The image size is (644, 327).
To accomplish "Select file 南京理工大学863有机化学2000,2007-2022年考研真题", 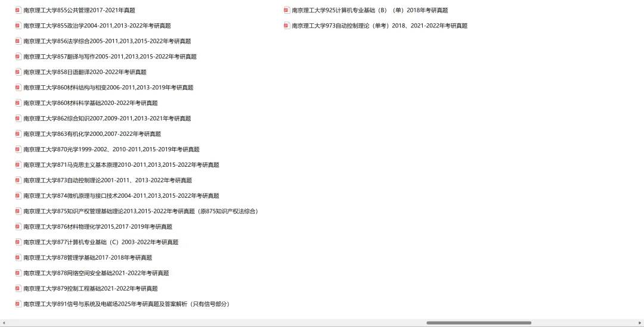I will tap(92, 134).
